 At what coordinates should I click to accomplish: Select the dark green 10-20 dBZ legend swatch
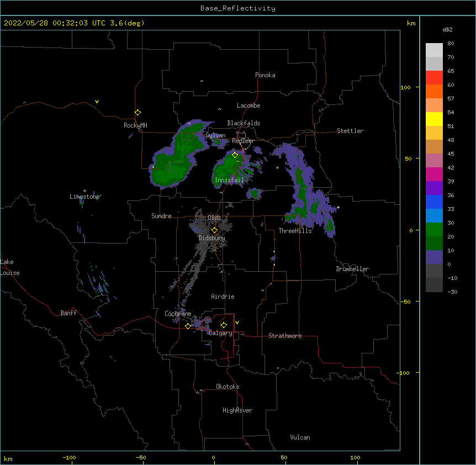point(434,244)
